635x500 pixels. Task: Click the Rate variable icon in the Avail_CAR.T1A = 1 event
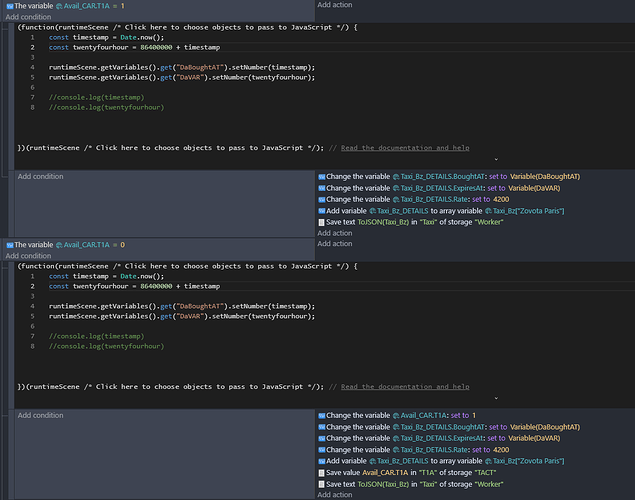(x=322, y=199)
